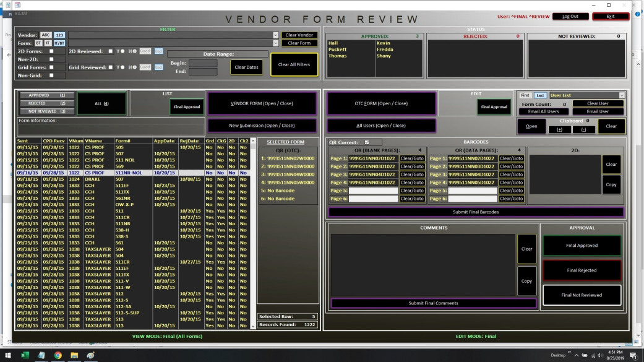
Task: Toggle the QR Correct checkbox
Action: pyautogui.click(x=367, y=142)
